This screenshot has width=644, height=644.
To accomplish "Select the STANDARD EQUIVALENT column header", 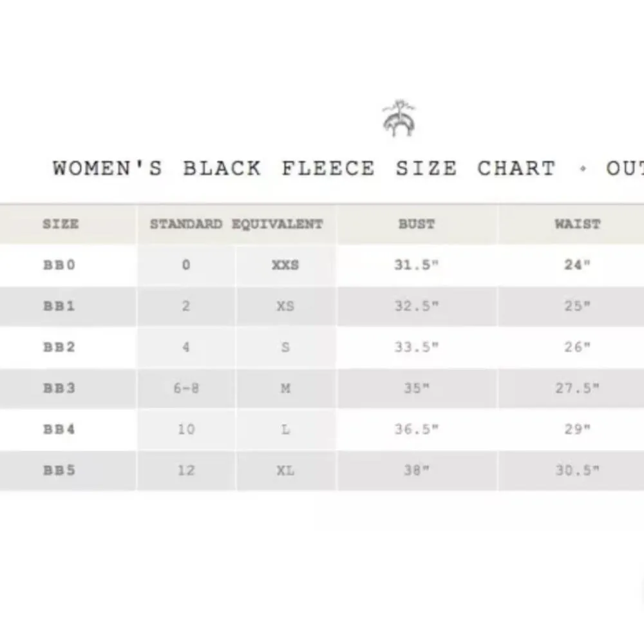I will point(236,224).
